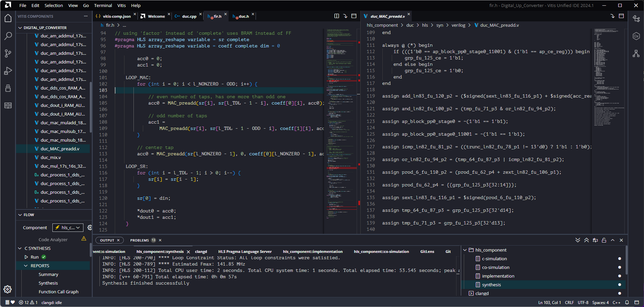644x307 pixels.
Task: Maximize the bottom panel with up chevron
Action: 612,240
